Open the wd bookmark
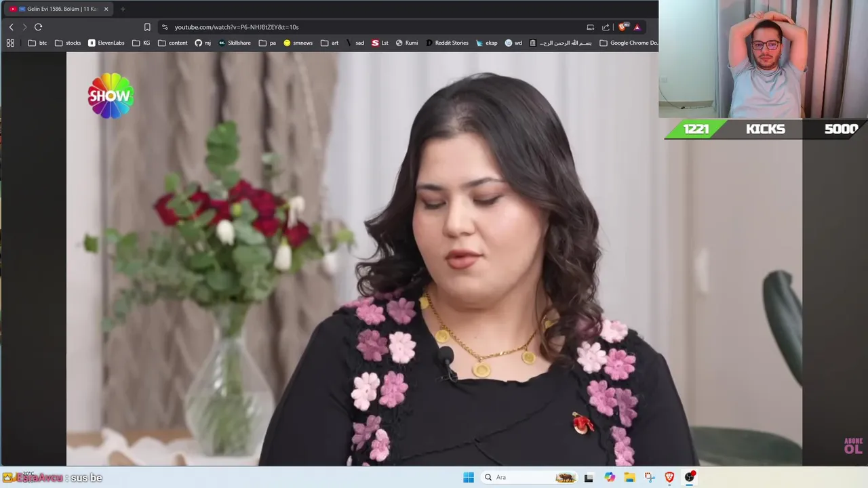The width and height of the screenshot is (868, 488). click(513, 43)
